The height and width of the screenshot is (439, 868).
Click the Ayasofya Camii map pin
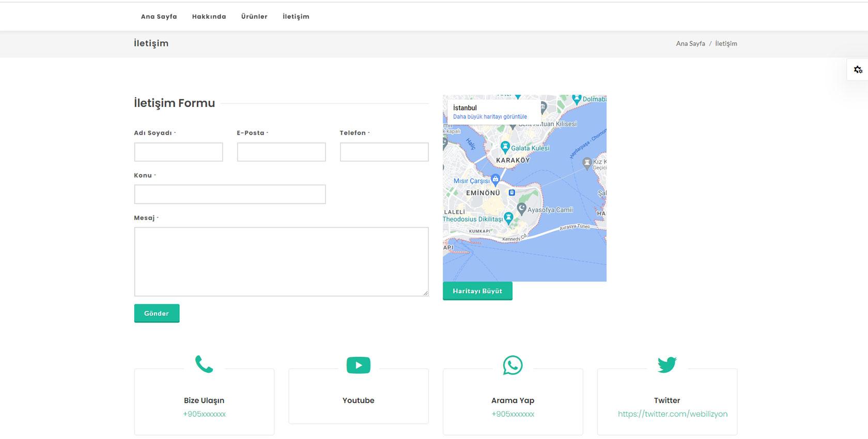coord(521,209)
